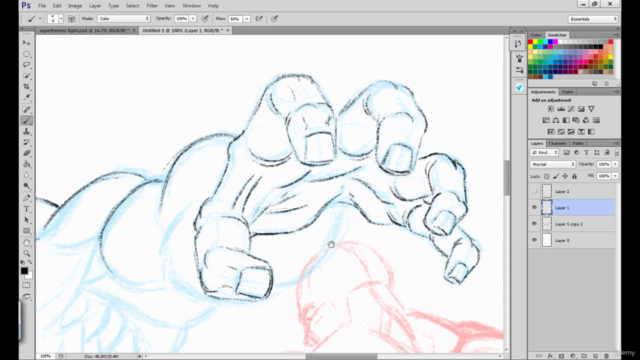This screenshot has height=360, width=640.
Task: Open Opacity slider arrow in options bar
Action: pos(193,19)
